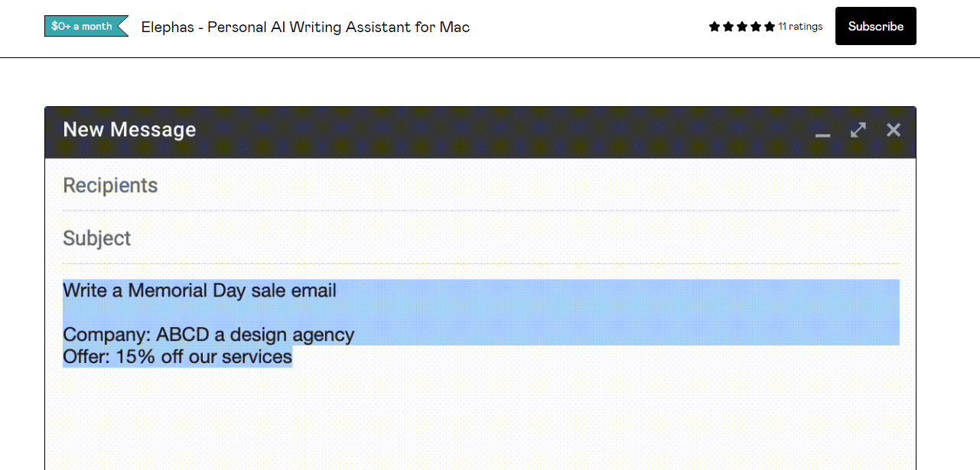Click the $0+ a month price badge
Screen dimensions: 980x470
tap(83, 26)
